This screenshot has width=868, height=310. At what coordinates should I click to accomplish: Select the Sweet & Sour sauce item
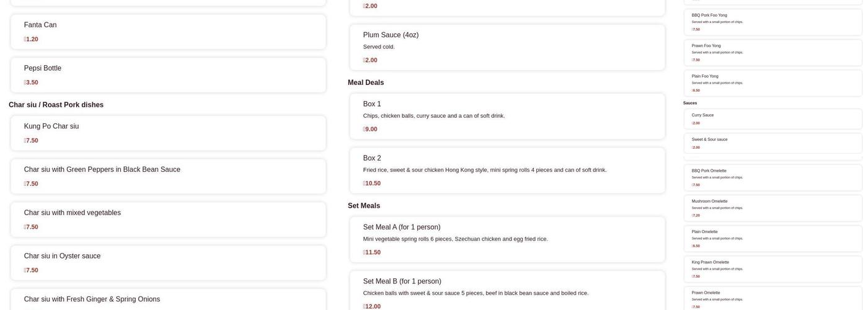coord(773,143)
